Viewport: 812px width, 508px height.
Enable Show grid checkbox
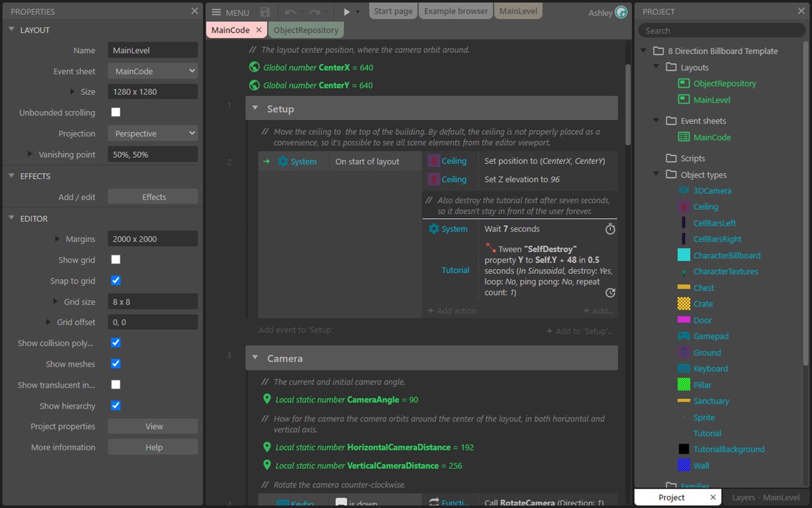click(115, 259)
